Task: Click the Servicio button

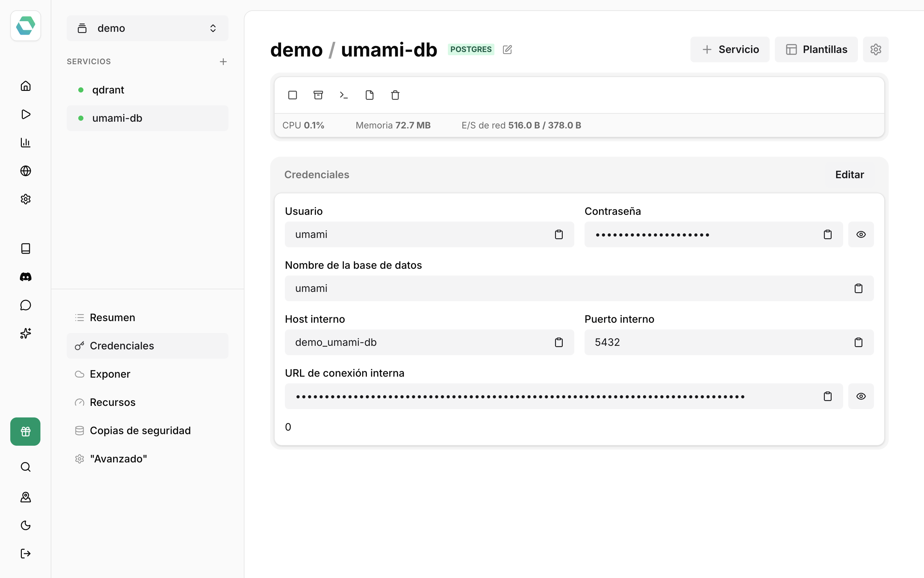Action: (x=730, y=49)
